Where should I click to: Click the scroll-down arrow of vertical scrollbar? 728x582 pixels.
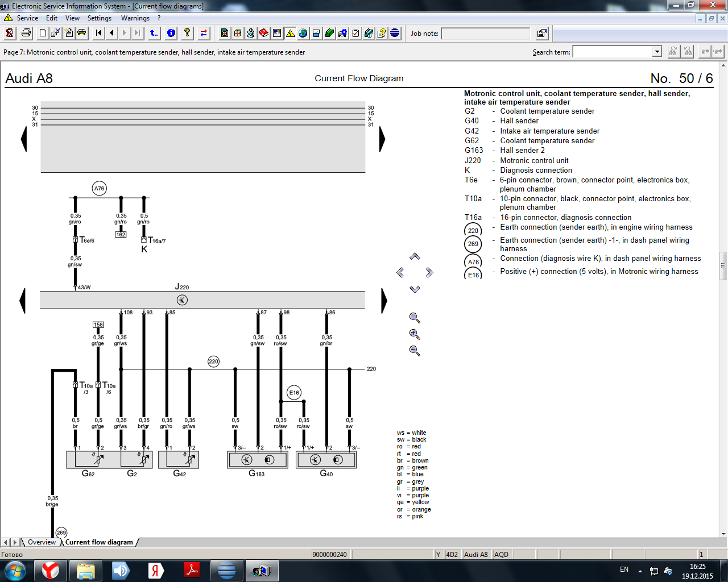point(723,534)
